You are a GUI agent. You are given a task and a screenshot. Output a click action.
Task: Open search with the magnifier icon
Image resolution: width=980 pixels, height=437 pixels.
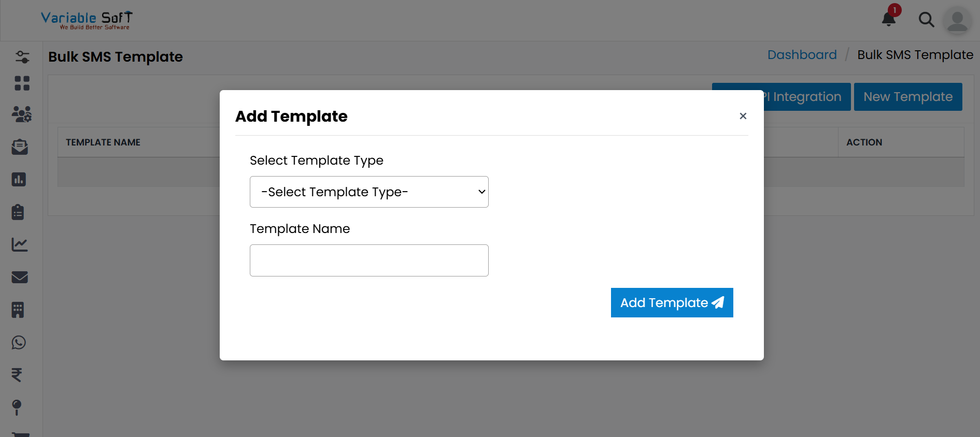point(926,20)
